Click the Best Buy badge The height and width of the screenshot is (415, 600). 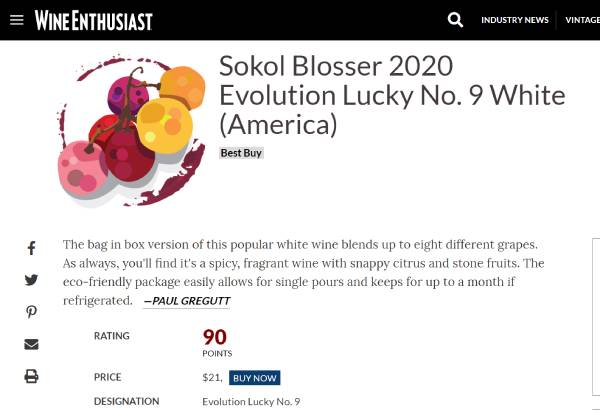tap(241, 153)
